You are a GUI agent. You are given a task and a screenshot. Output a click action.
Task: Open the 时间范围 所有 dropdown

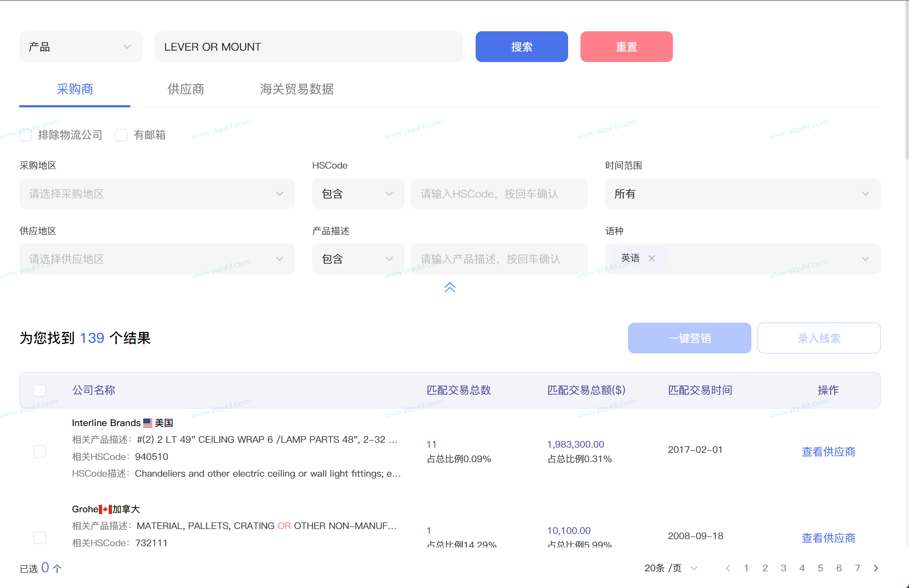pyautogui.click(x=743, y=194)
